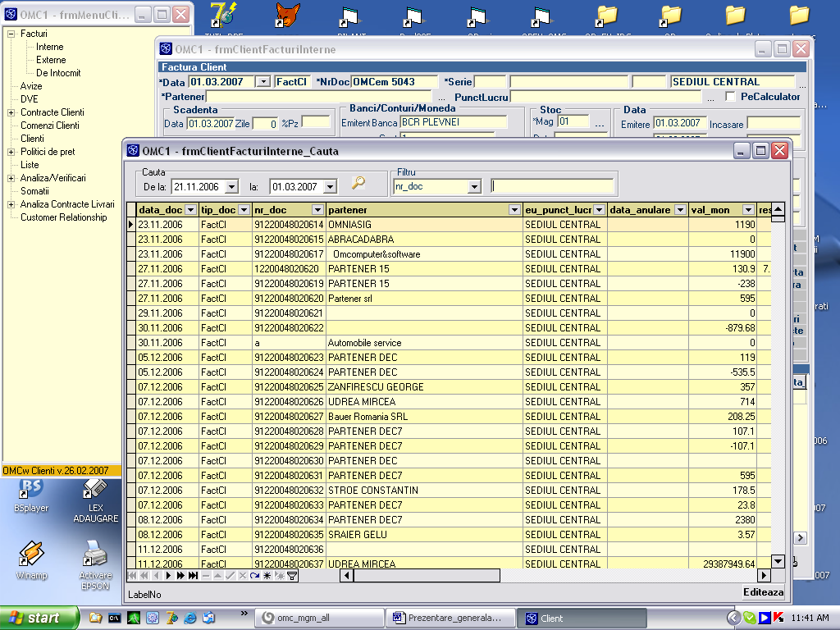Click the go-to-bookmark button in navigator
The image size is (840, 630).
tap(279, 576)
